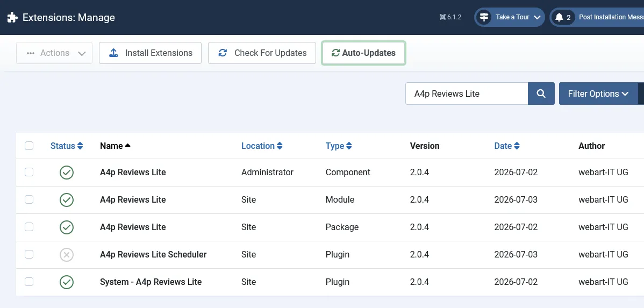Image resolution: width=644 pixels, height=308 pixels.
Task: Click the Status column sort arrows
Action: 80,146
